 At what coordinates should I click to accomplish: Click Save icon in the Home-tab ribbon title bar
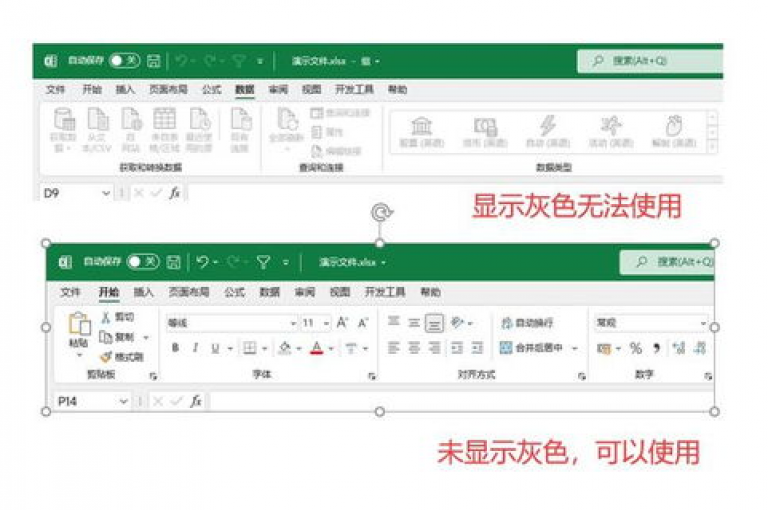173,262
